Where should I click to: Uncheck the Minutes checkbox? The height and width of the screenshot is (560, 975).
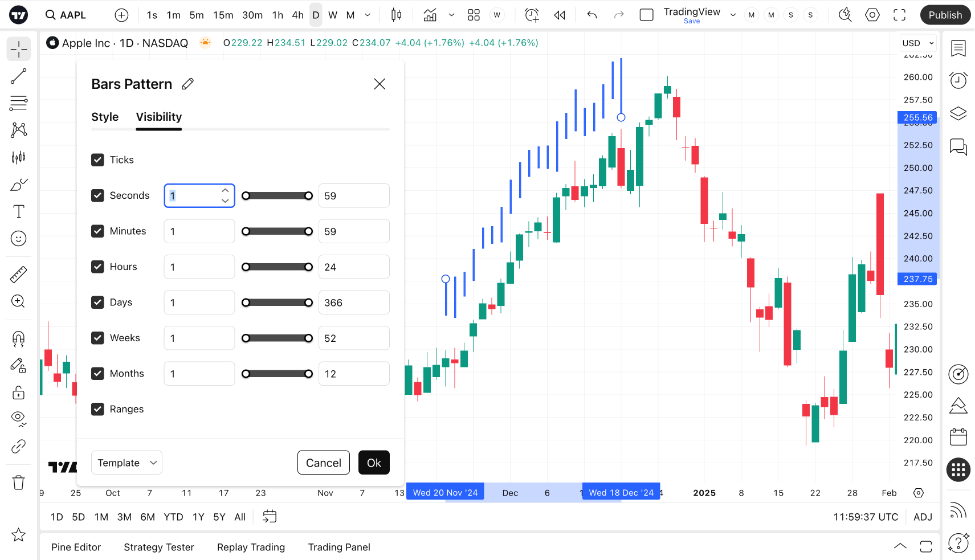[x=97, y=231]
